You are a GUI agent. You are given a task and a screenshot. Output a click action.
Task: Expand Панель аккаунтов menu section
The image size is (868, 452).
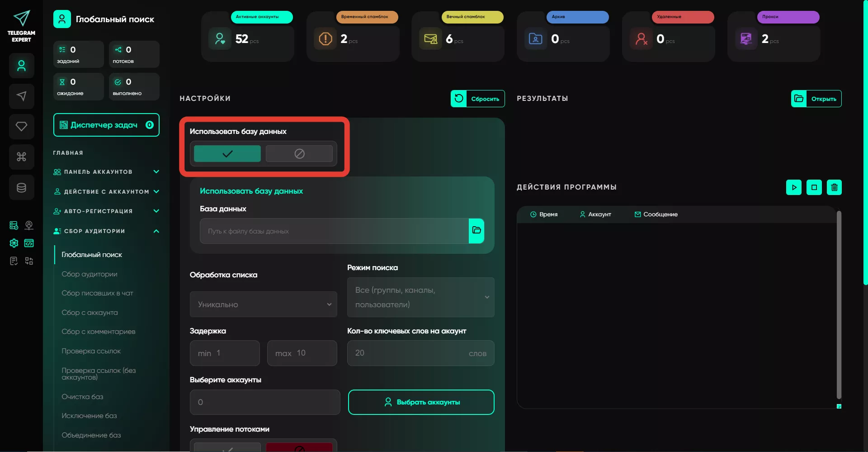click(106, 172)
